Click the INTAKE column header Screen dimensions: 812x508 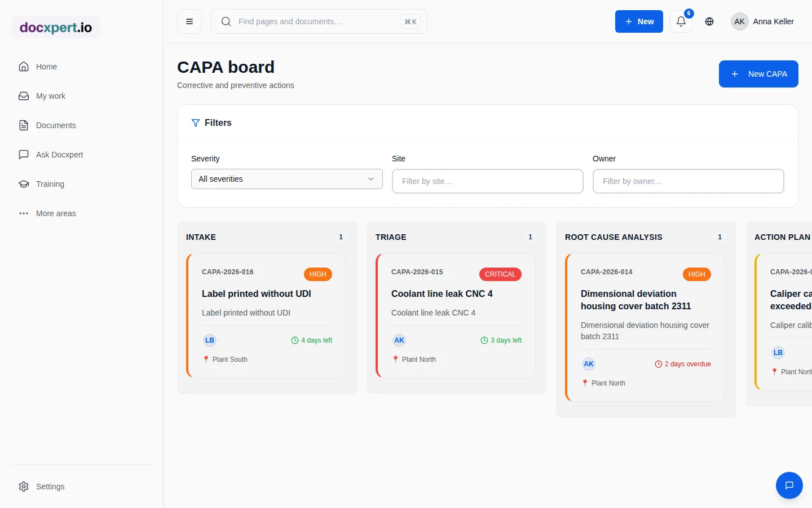(x=201, y=237)
